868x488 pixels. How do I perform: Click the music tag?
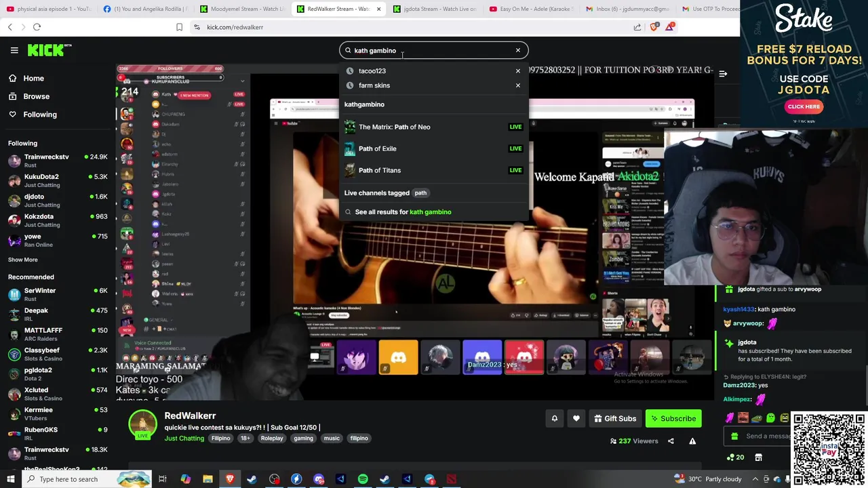coord(332,439)
